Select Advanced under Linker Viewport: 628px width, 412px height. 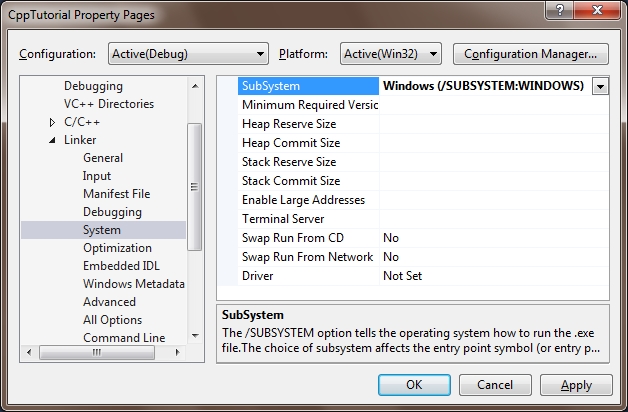coord(109,302)
